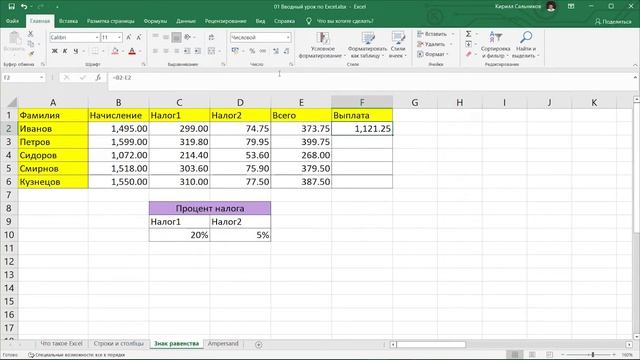Viewport: 640px width, 360px height.
Task: Click the Wrap Text icon
Action: [211, 37]
